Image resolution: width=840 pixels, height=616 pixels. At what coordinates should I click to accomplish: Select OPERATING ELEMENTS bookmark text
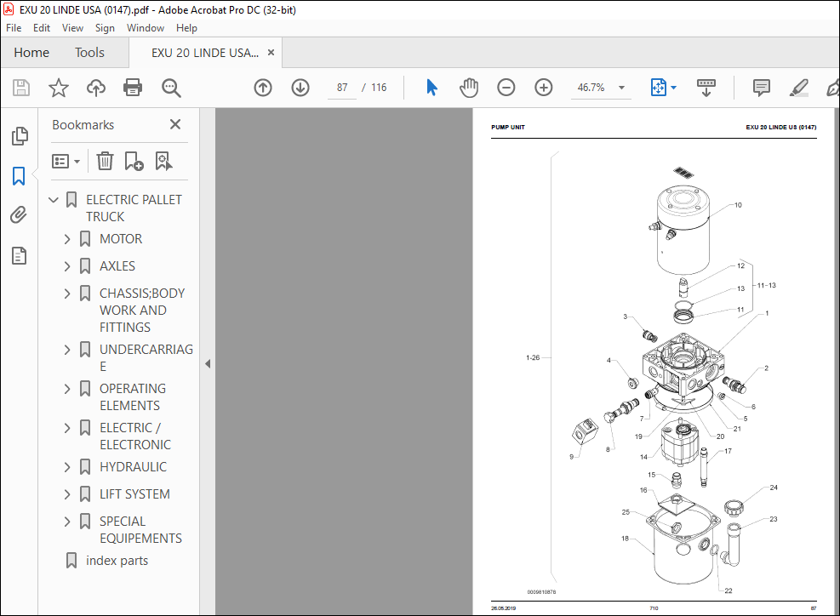click(x=133, y=397)
